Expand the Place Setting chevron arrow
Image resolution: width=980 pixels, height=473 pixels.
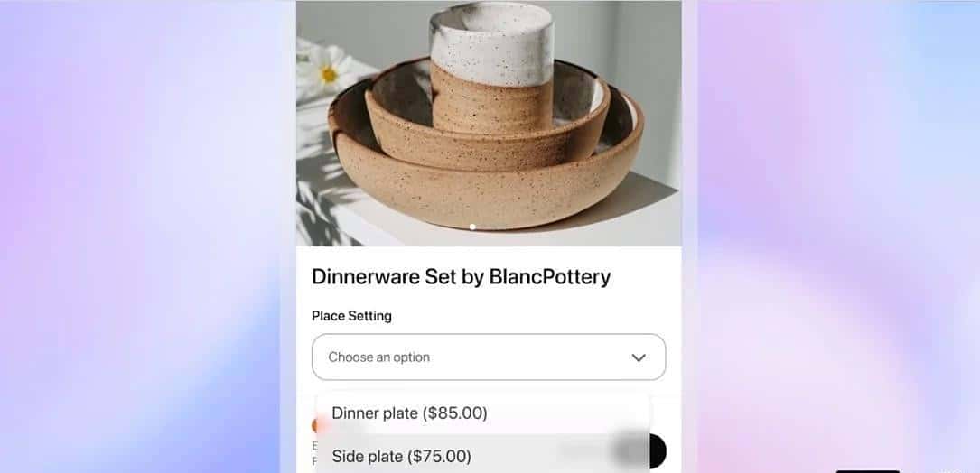pyautogui.click(x=638, y=357)
